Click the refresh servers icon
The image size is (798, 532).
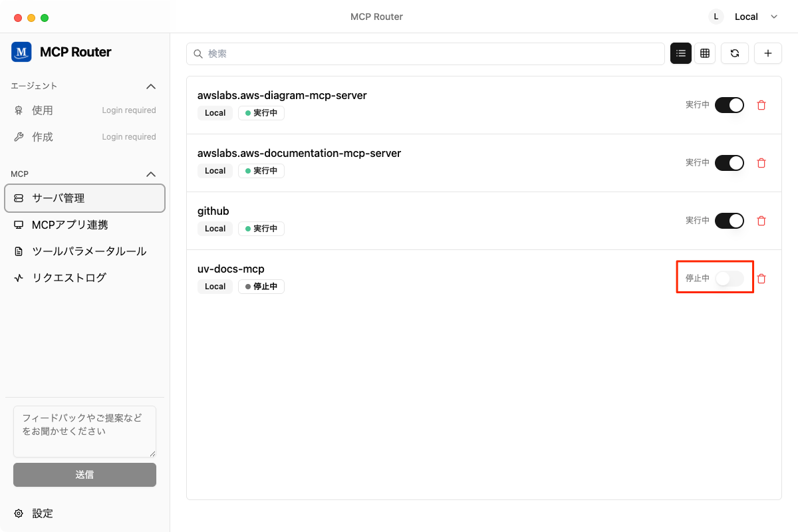pyautogui.click(x=735, y=53)
